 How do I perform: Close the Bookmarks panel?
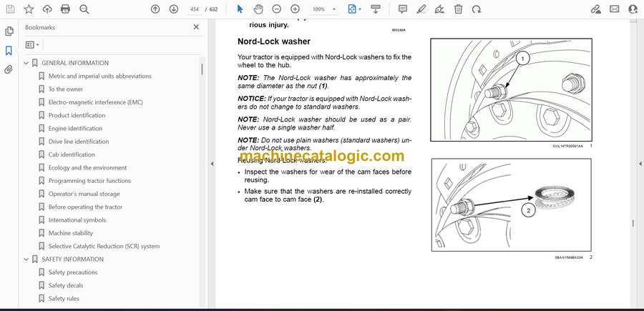tap(196, 27)
